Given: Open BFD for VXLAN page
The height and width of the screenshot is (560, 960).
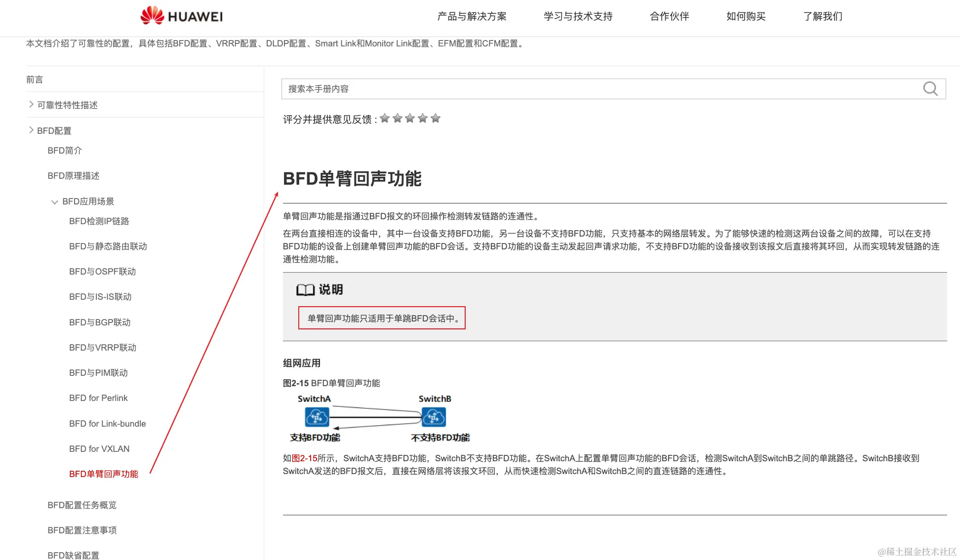Looking at the screenshot, I should (99, 449).
